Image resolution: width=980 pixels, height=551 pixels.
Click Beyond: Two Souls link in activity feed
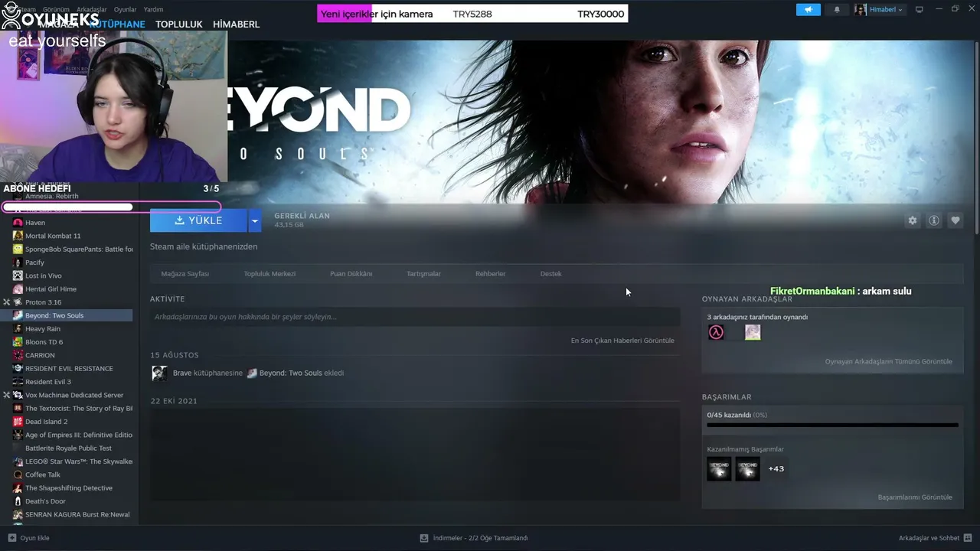pos(290,373)
